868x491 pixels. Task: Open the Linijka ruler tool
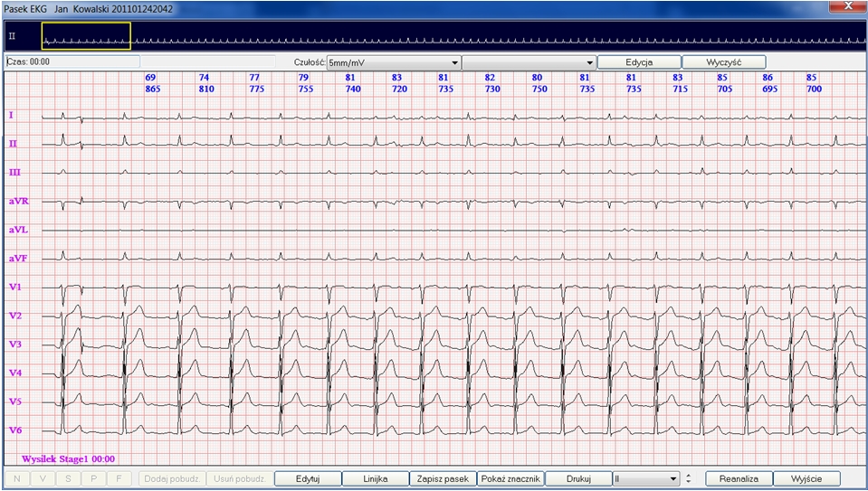pyautogui.click(x=375, y=478)
